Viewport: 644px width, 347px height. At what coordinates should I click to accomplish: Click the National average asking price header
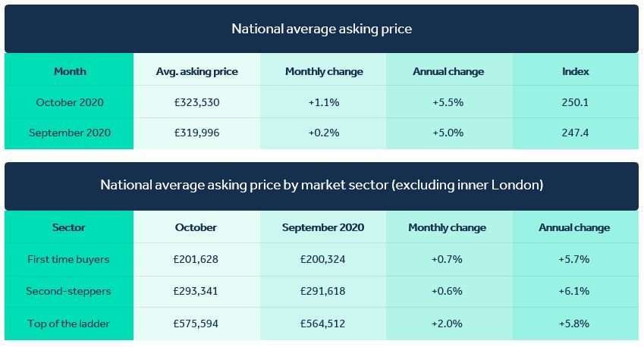coord(322,29)
